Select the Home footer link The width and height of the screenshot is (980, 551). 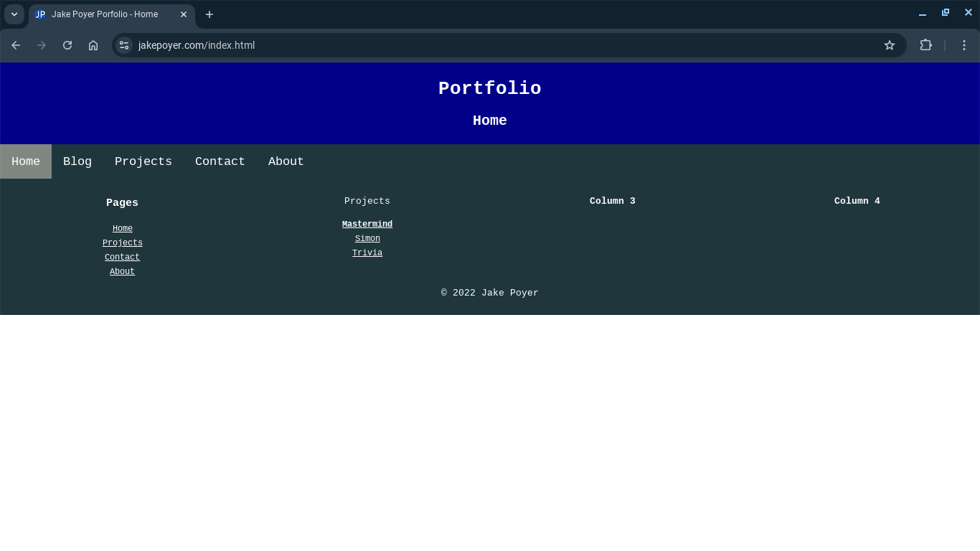(x=122, y=228)
